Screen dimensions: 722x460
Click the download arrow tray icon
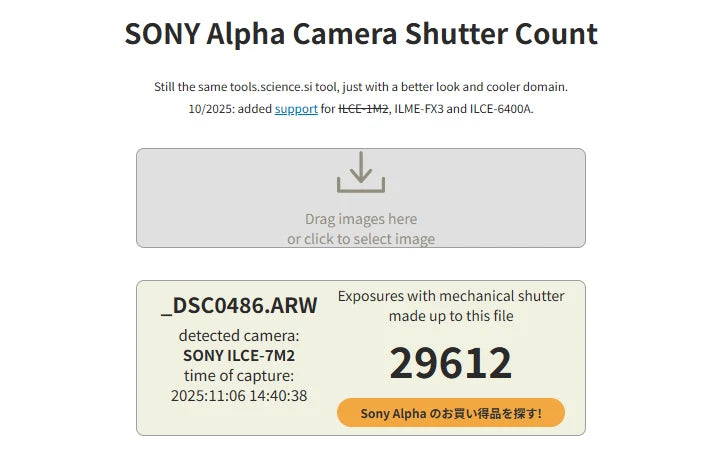(361, 172)
